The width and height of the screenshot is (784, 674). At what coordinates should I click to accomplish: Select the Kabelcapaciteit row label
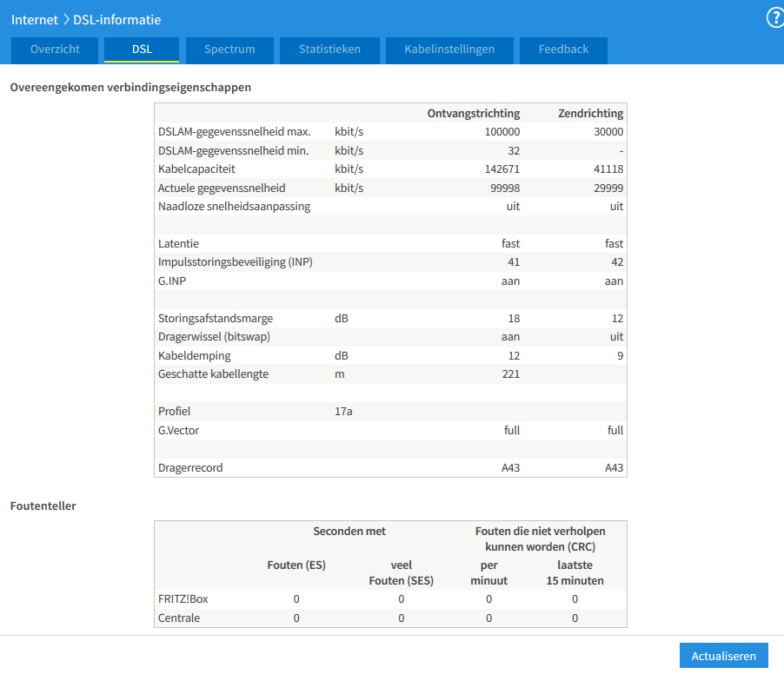click(196, 168)
